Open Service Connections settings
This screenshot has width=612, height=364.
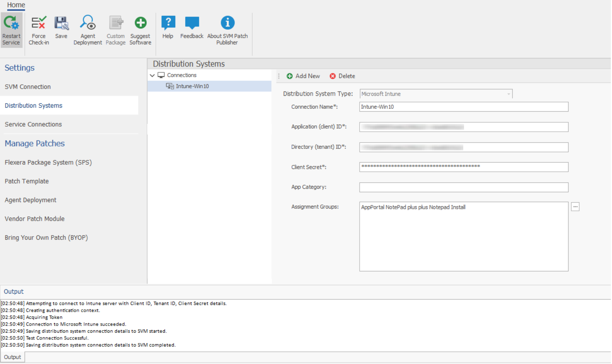pyautogui.click(x=33, y=124)
